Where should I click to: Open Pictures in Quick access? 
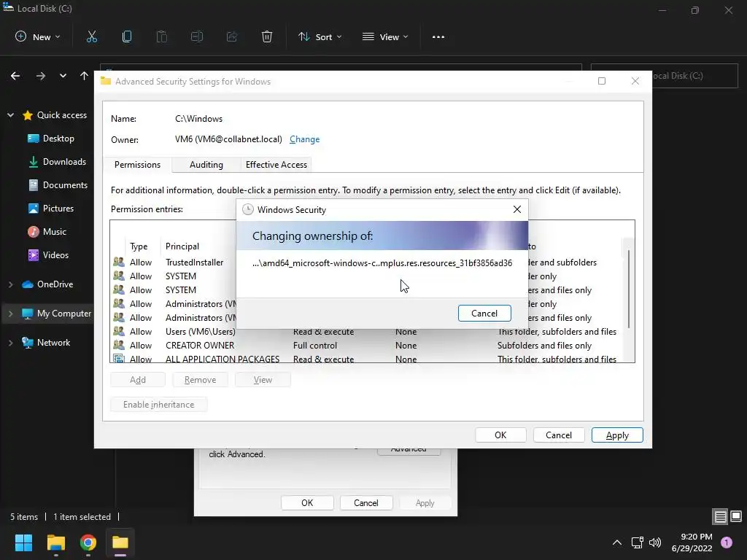pyautogui.click(x=51, y=209)
